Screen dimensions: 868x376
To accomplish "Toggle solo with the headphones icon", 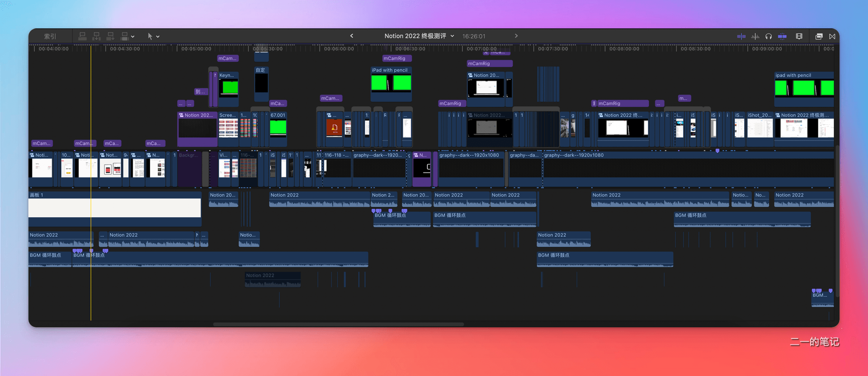I will point(769,36).
